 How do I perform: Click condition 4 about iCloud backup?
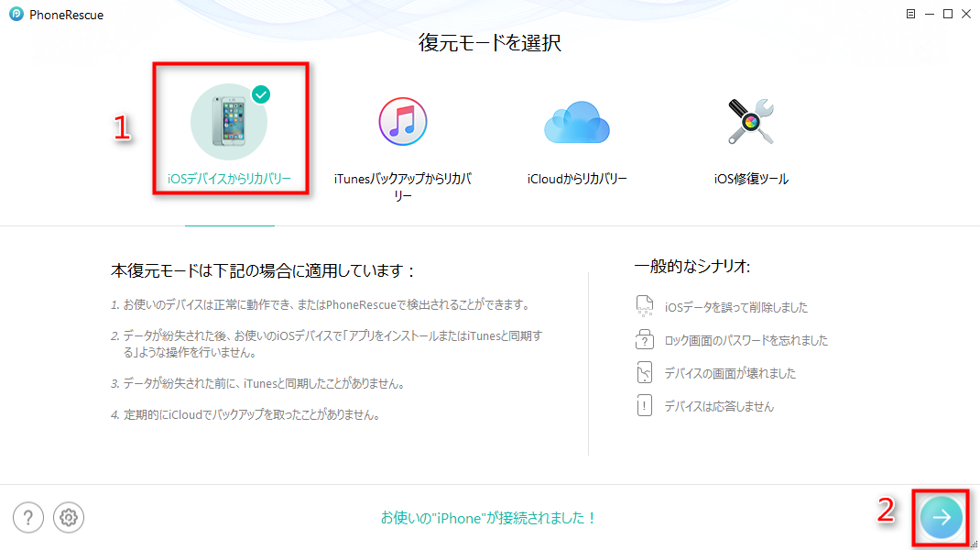click(x=245, y=415)
